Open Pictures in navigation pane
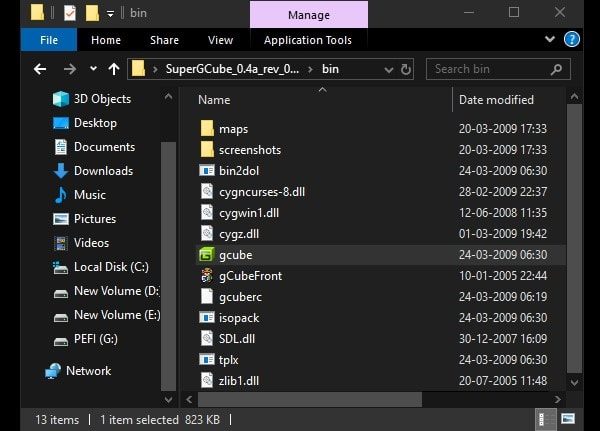600x431 pixels. pyautogui.click(x=84, y=219)
